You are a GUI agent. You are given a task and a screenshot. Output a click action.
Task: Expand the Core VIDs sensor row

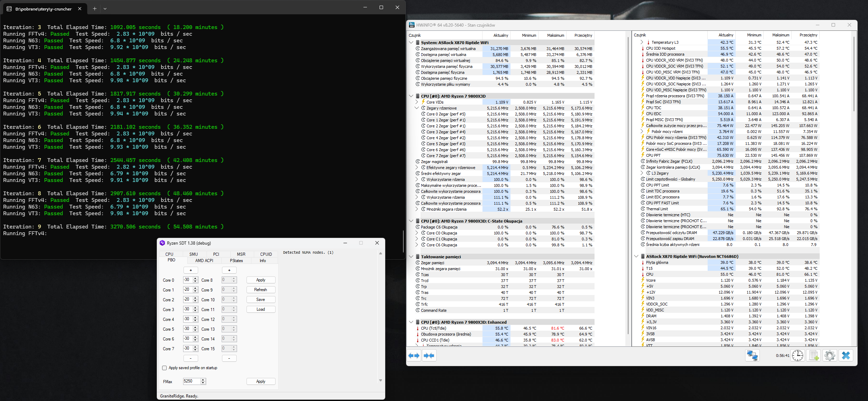coord(417,102)
